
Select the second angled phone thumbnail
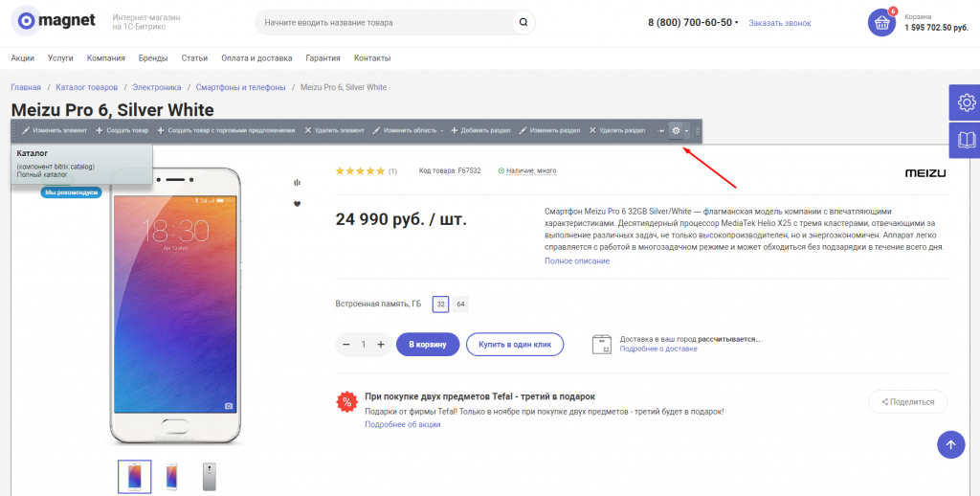(172, 477)
